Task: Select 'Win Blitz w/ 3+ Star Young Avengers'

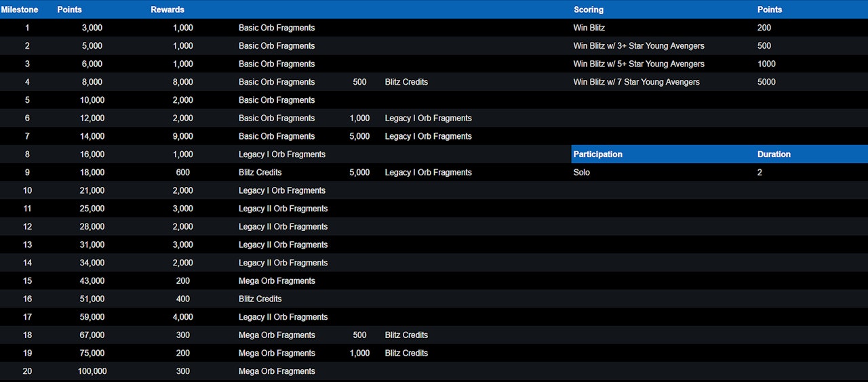Action: coord(639,46)
